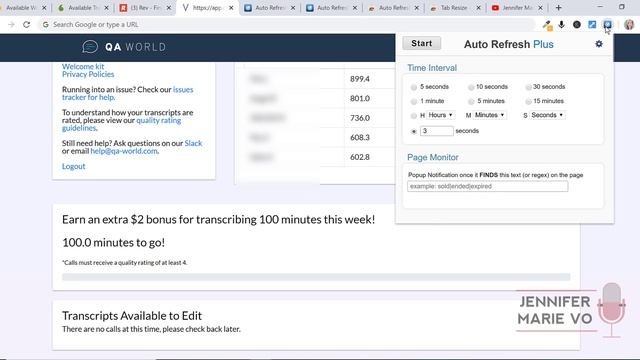Click the 608.3 table value
Screen dimensions: 640x360
(x=360, y=138)
